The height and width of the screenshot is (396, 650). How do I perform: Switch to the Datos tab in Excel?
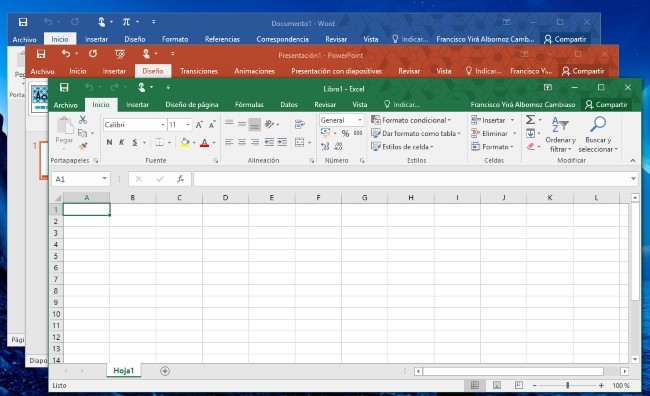(289, 104)
